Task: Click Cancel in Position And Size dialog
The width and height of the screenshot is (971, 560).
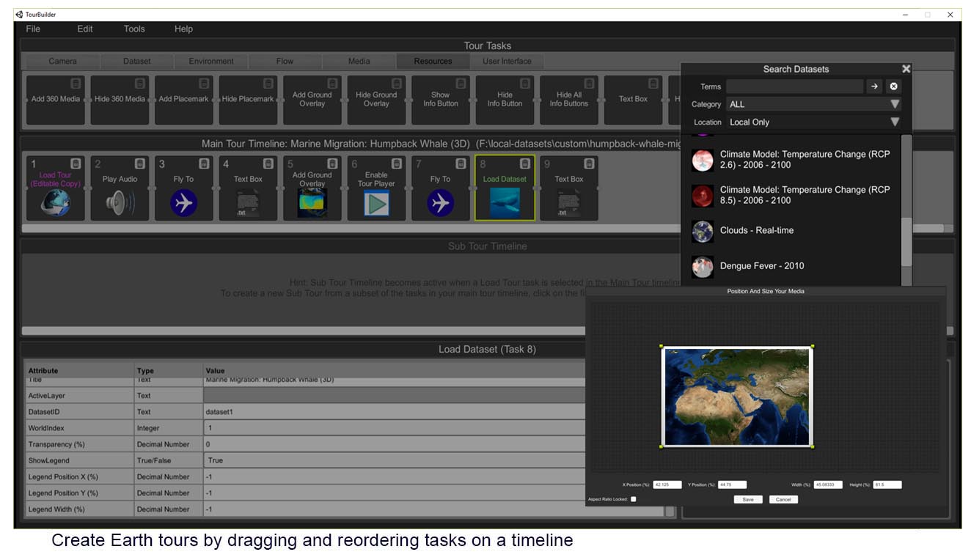Action: coord(783,499)
